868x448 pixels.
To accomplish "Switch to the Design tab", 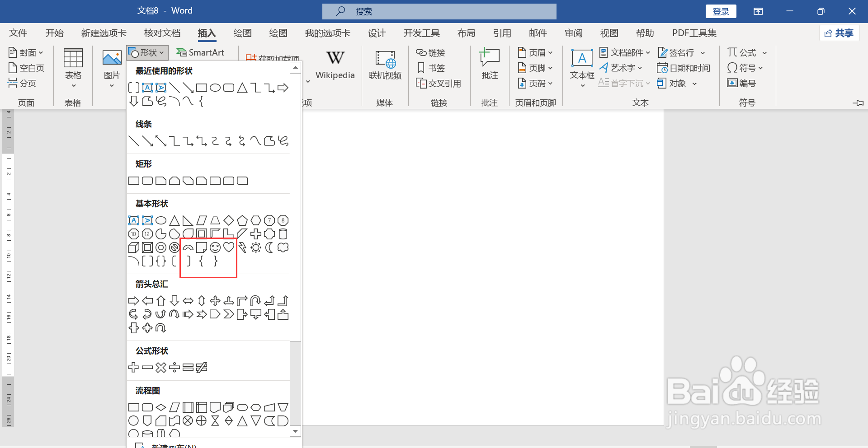I will coord(377,33).
